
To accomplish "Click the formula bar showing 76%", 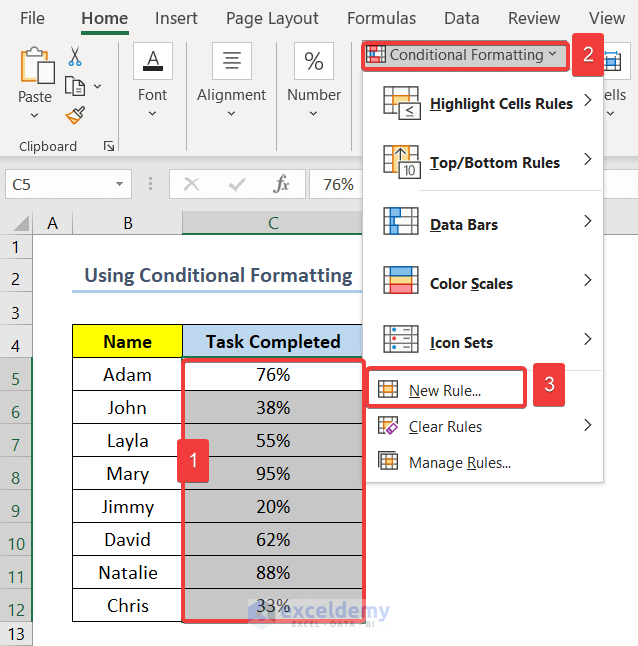I will pyautogui.click(x=336, y=184).
